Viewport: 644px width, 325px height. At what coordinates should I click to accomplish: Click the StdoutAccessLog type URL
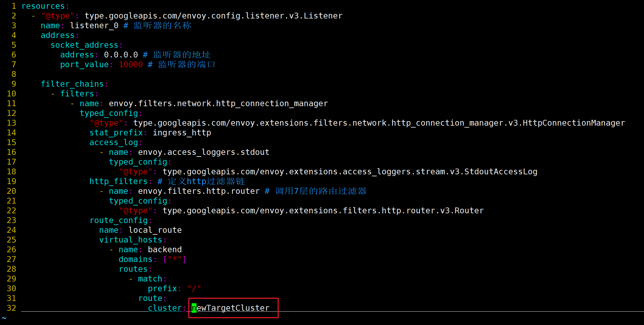(x=350, y=171)
